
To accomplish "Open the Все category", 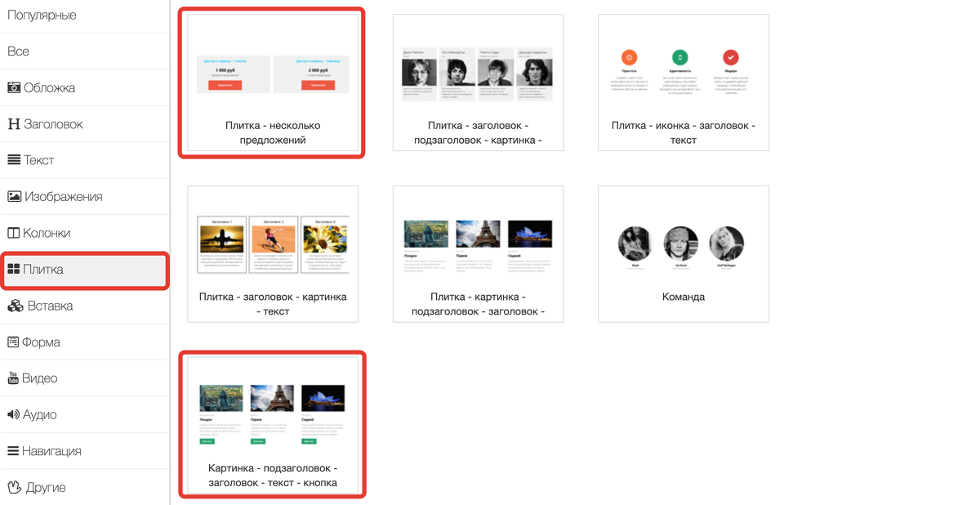I will 18,51.
